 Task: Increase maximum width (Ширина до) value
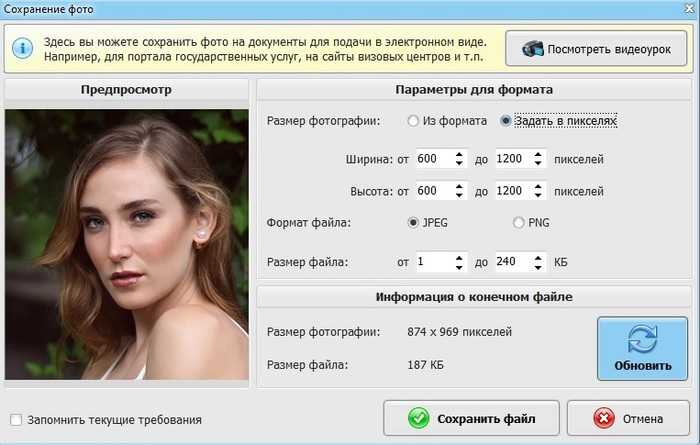click(538, 154)
